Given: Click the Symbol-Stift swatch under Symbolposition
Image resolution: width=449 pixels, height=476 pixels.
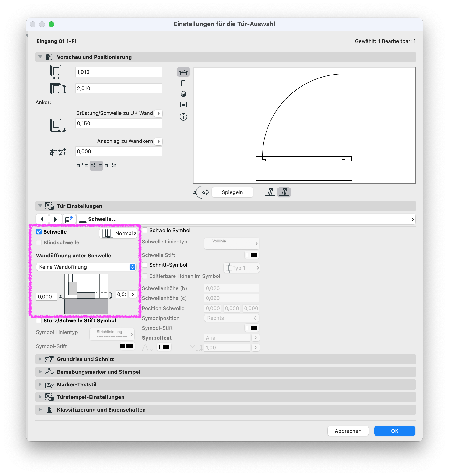Looking at the screenshot, I should pos(252,328).
